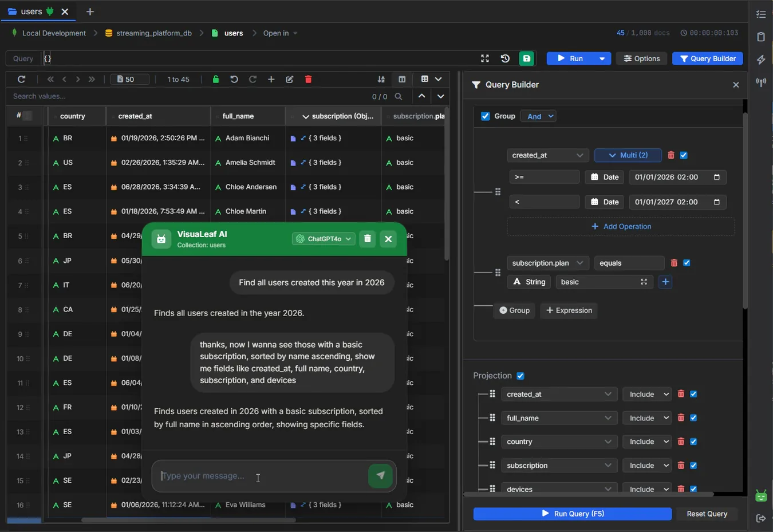Screen dimensions: 773x532
Task: Go to first page of results
Action: (x=50, y=80)
